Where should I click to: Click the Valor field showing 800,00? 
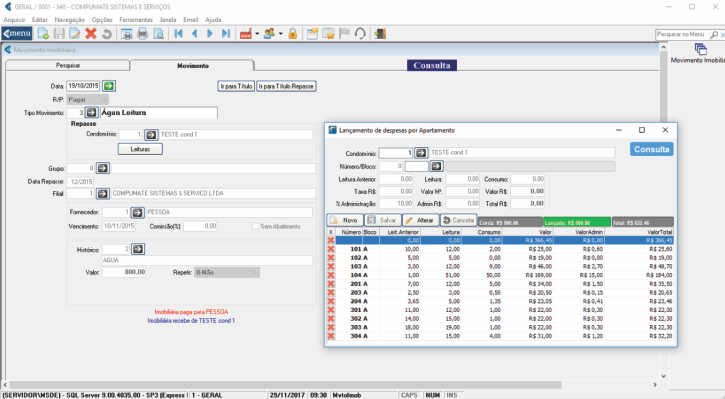click(124, 272)
